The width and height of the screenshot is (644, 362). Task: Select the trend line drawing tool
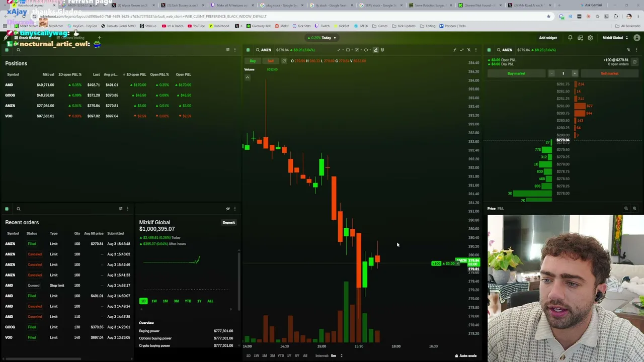339,50
